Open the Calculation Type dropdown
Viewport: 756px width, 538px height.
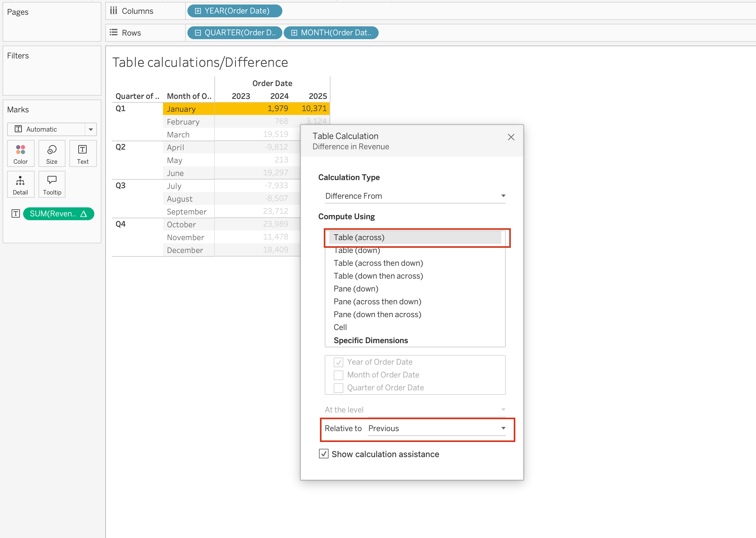[x=415, y=196]
